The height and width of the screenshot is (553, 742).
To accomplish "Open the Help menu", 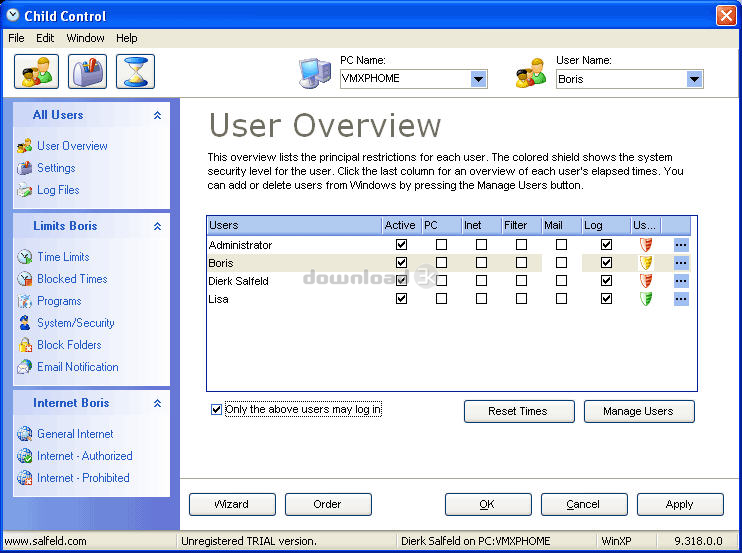I will coord(127,38).
